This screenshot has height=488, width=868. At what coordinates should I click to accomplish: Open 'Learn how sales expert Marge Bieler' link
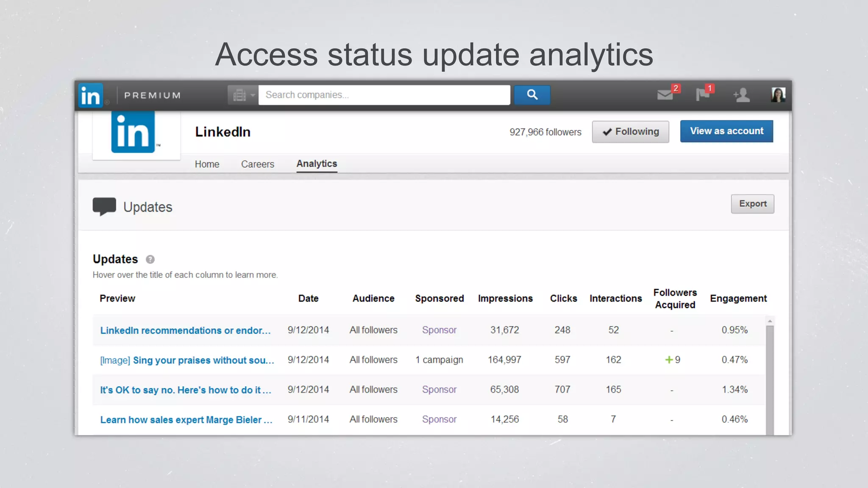pos(186,420)
